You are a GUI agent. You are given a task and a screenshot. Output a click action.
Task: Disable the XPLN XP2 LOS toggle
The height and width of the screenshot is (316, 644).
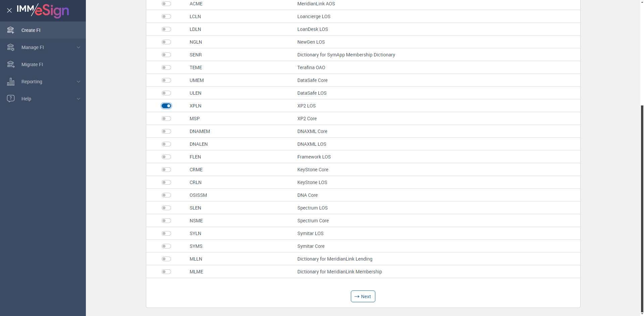pos(166,106)
